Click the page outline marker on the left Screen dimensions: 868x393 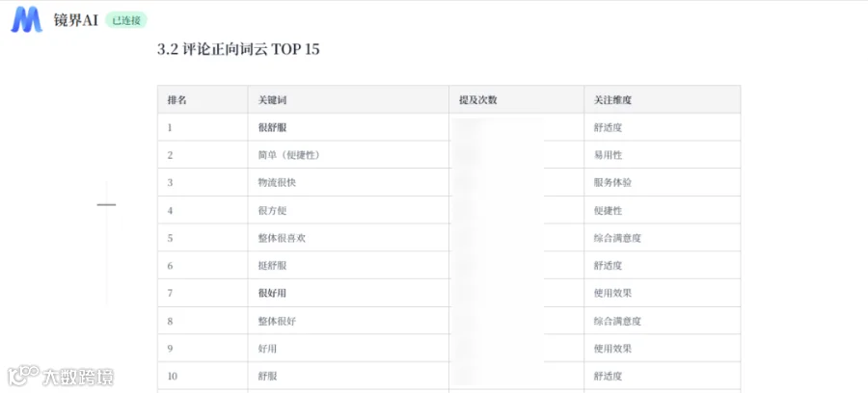click(x=106, y=204)
